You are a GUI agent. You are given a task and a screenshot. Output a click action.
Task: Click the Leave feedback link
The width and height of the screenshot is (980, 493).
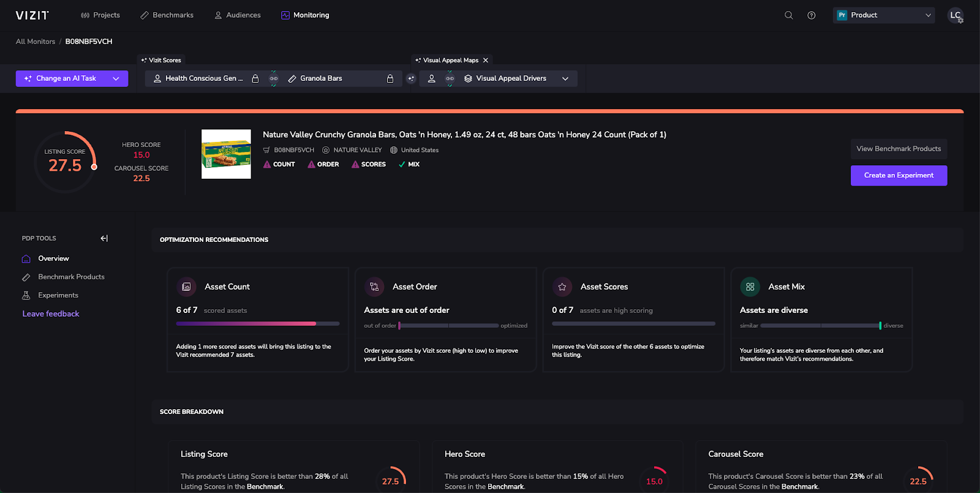tap(51, 314)
